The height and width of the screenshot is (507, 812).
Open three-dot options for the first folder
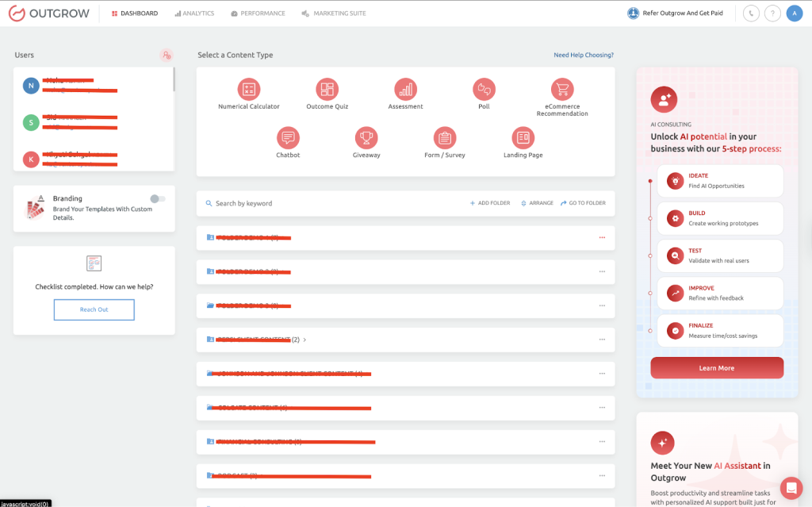point(602,238)
